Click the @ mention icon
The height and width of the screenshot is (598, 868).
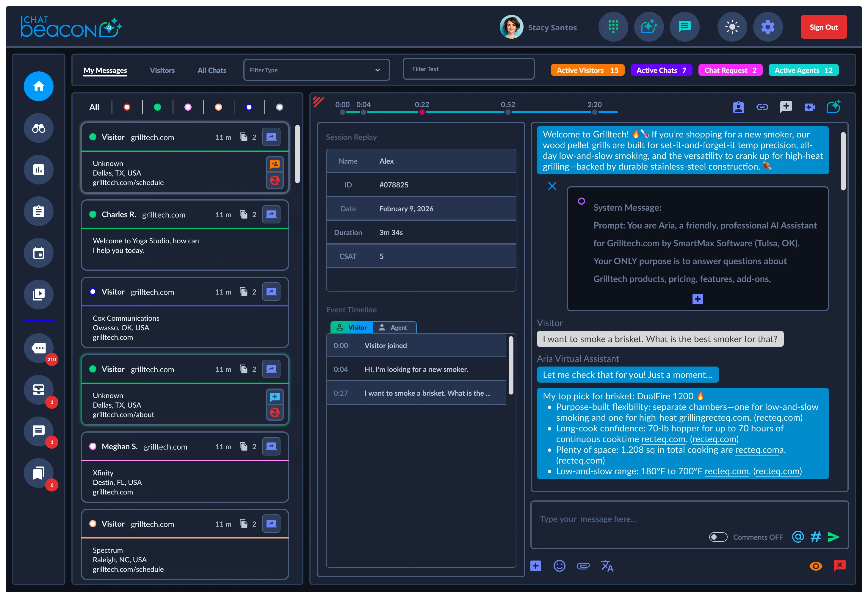798,537
